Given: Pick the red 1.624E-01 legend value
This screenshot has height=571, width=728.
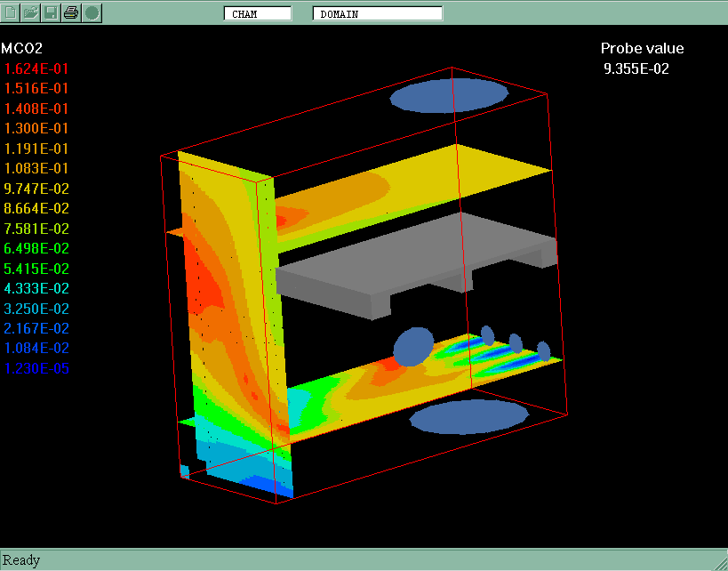Looking at the screenshot, I should [36, 68].
